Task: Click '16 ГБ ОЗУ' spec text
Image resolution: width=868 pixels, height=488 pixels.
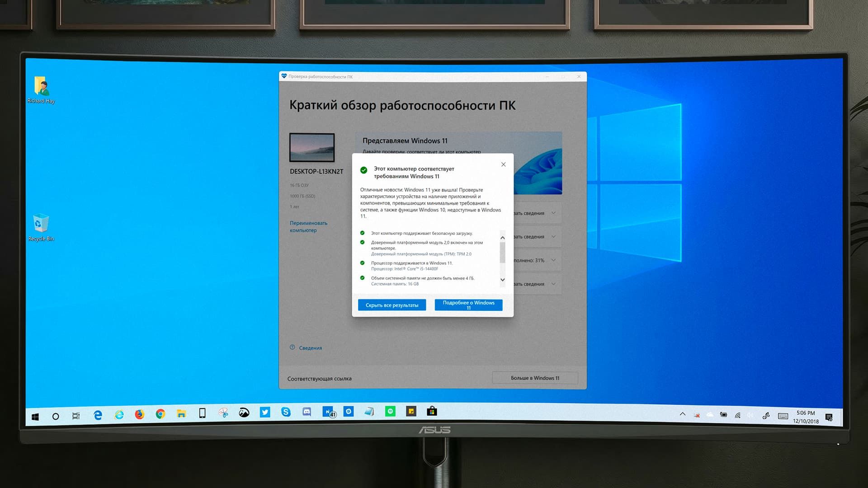Action: pyautogui.click(x=299, y=185)
